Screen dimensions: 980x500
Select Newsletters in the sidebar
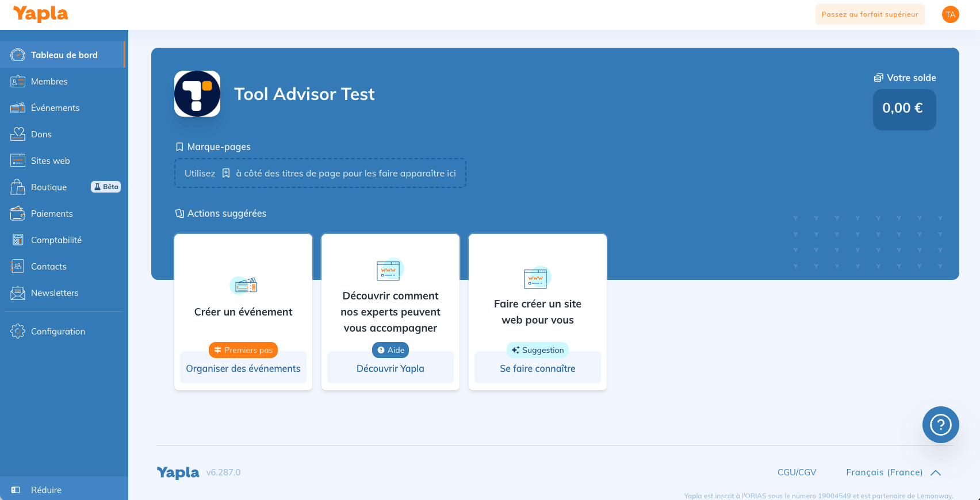coord(63,293)
